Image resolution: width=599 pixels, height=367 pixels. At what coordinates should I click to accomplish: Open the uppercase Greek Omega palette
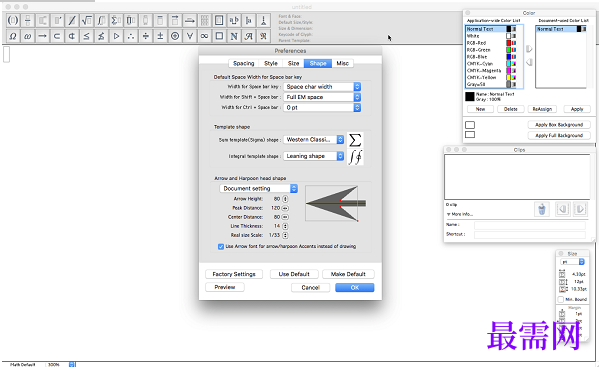coord(13,36)
